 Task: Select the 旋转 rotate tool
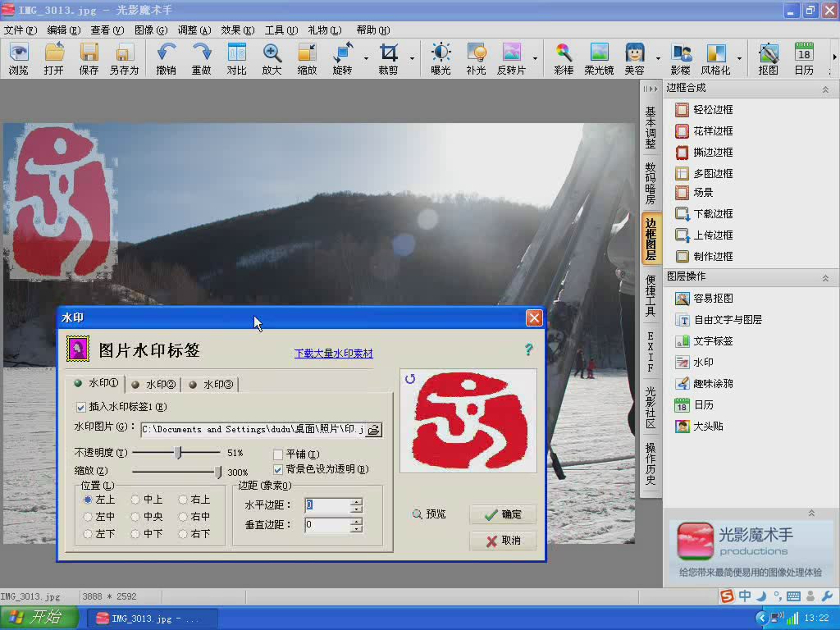tap(343, 58)
